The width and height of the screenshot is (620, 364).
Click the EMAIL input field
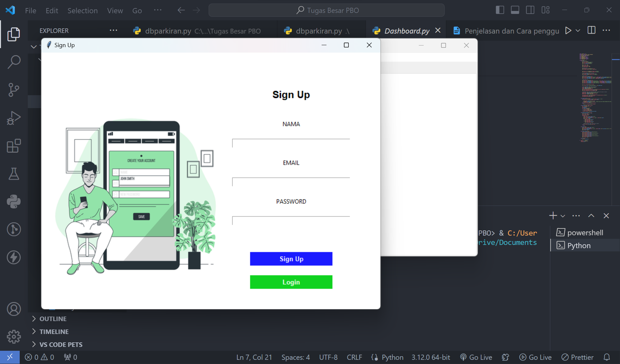point(291,182)
